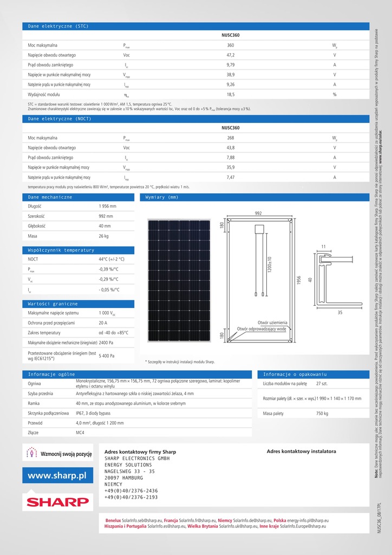Select the overcurrent protection value '20 A'
The height and width of the screenshot is (555, 392).
[103, 323]
